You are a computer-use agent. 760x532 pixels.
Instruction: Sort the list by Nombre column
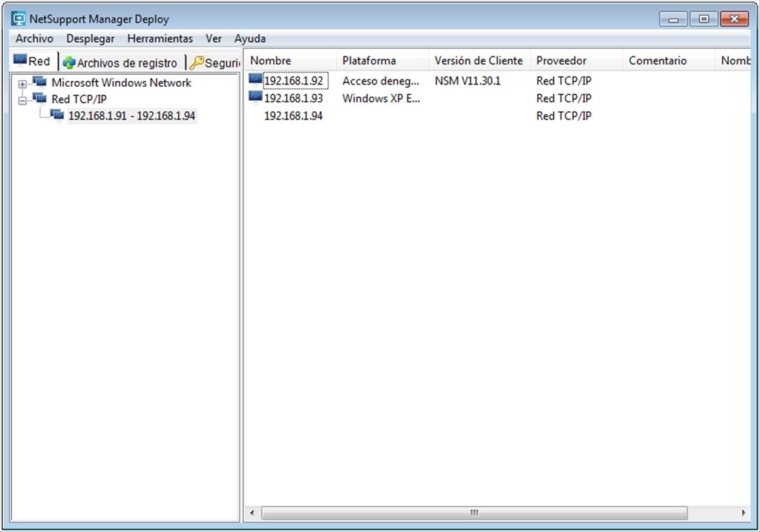[x=290, y=61]
